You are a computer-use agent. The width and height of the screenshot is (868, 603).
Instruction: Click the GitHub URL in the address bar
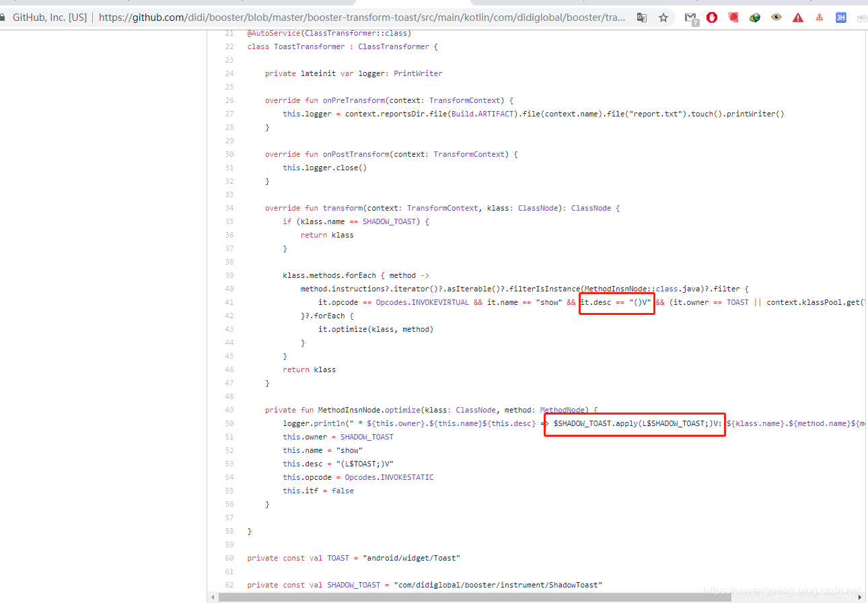[x=362, y=17]
